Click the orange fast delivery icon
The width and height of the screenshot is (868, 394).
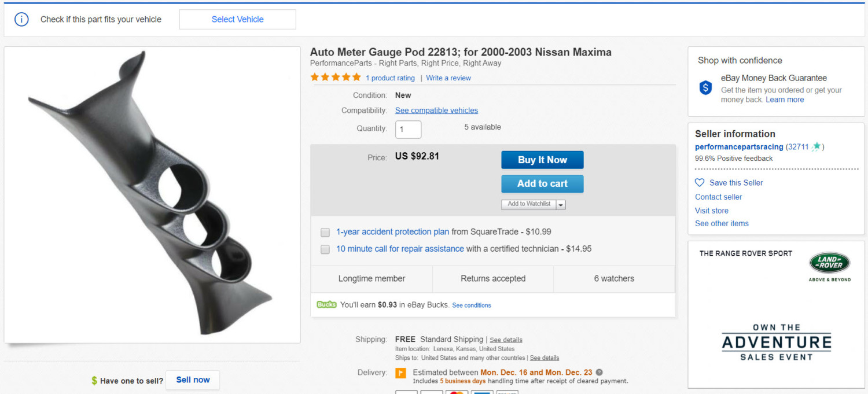click(400, 373)
